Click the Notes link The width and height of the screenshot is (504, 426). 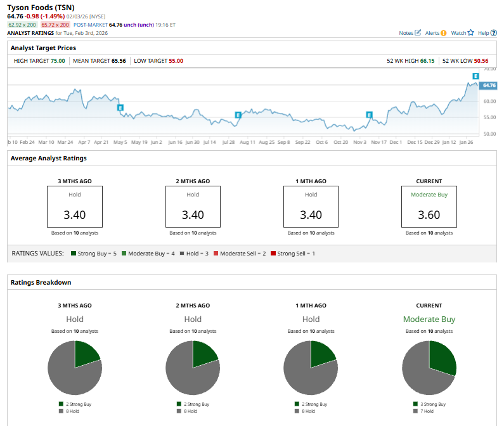pos(406,33)
